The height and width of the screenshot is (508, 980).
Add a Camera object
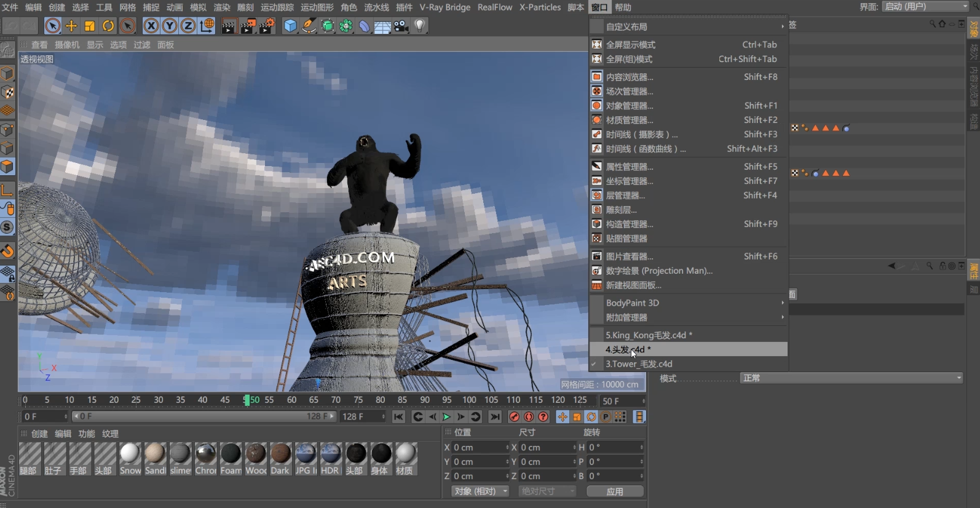(x=401, y=26)
